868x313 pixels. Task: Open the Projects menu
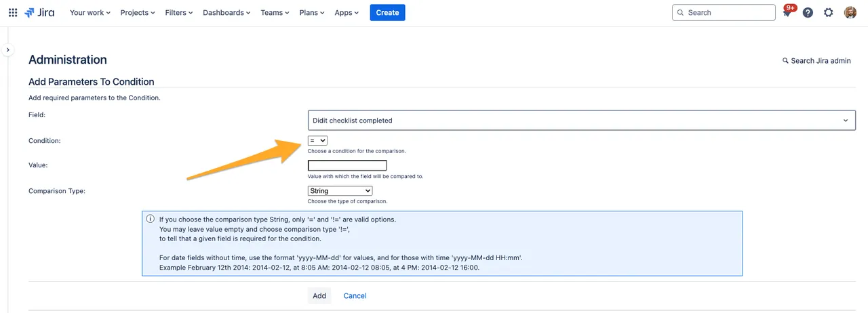[x=138, y=12]
